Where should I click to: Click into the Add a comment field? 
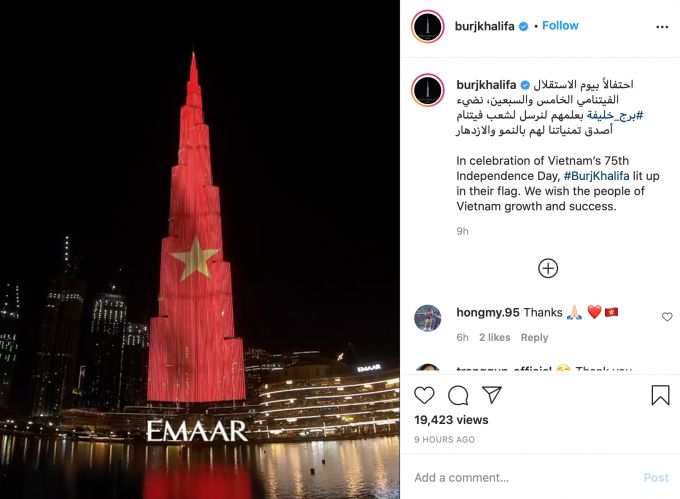click(x=525, y=477)
